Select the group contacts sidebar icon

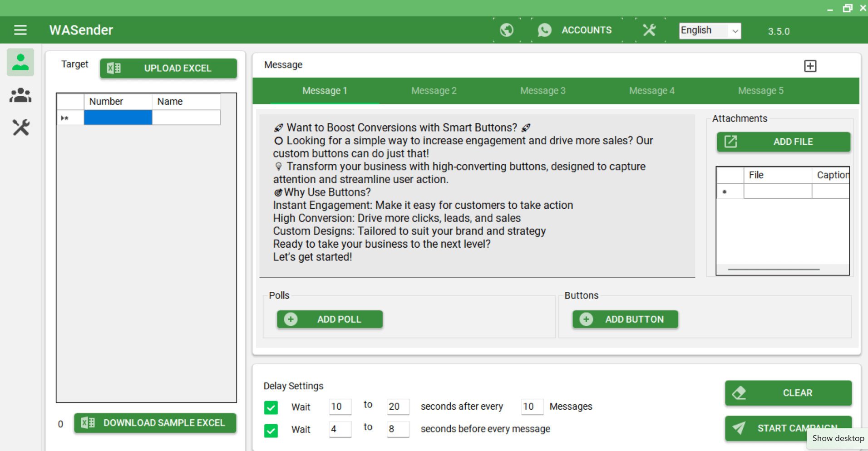[20, 95]
